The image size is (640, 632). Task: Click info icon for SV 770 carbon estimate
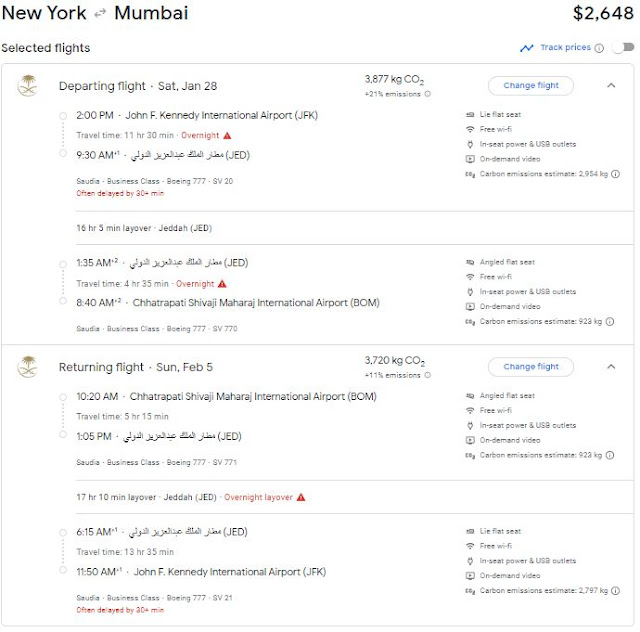(x=610, y=322)
